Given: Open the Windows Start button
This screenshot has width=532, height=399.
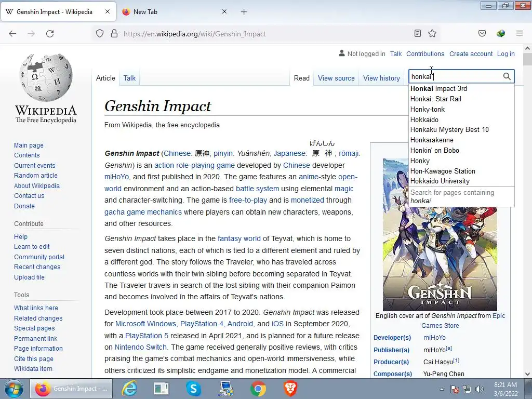Looking at the screenshot, I should pyautogui.click(x=14, y=389).
